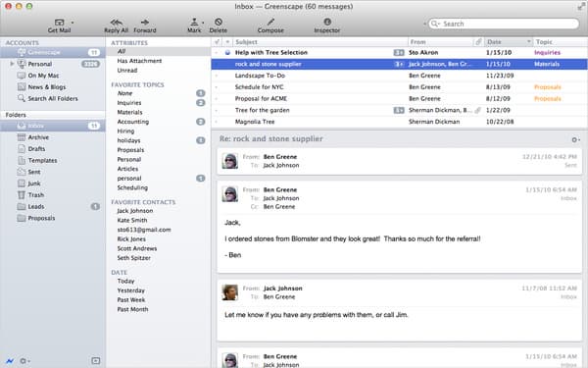This screenshot has width=588, height=368.
Task: Open the Drafts folder icon
Action: (x=22, y=149)
